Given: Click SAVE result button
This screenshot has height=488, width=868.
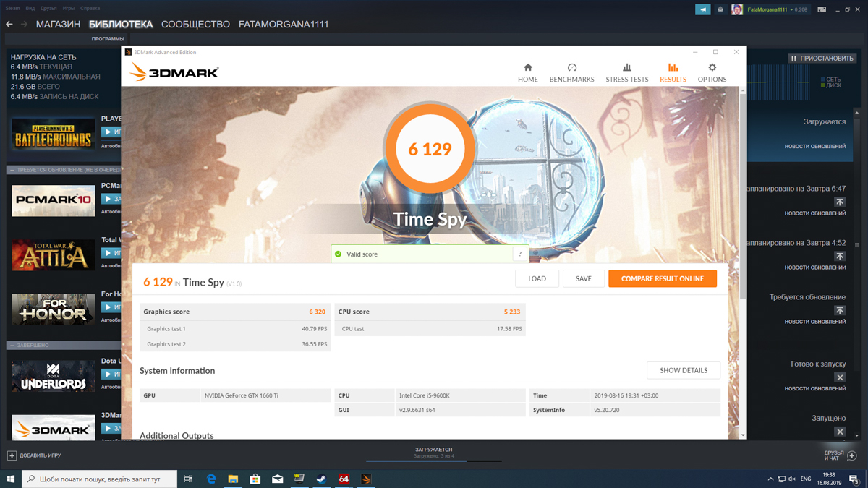Looking at the screenshot, I should (584, 278).
